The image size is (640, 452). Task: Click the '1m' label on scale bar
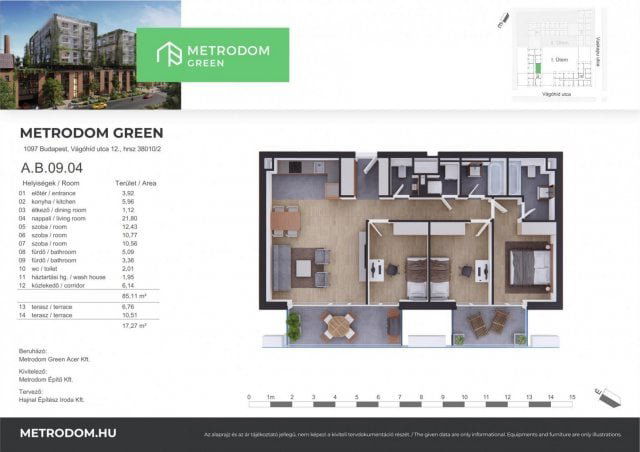tap(271, 397)
